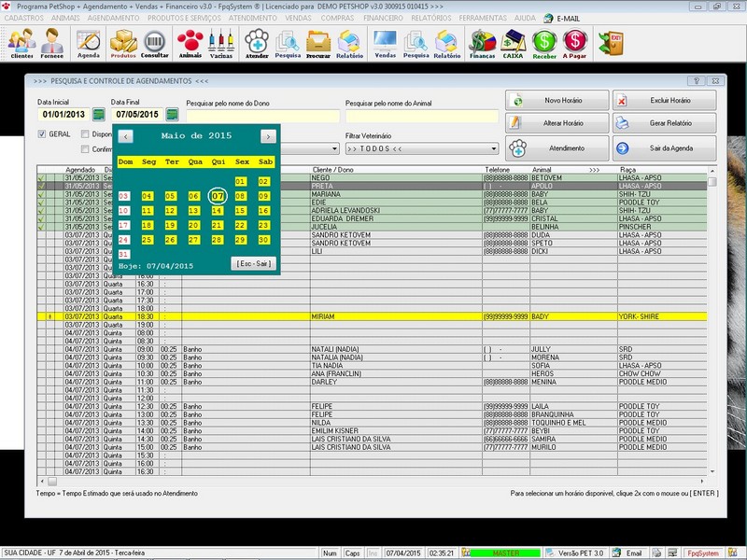Open the CAIXA cash register icon
Viewport: 747px width, 560px height.
(513, 43)
